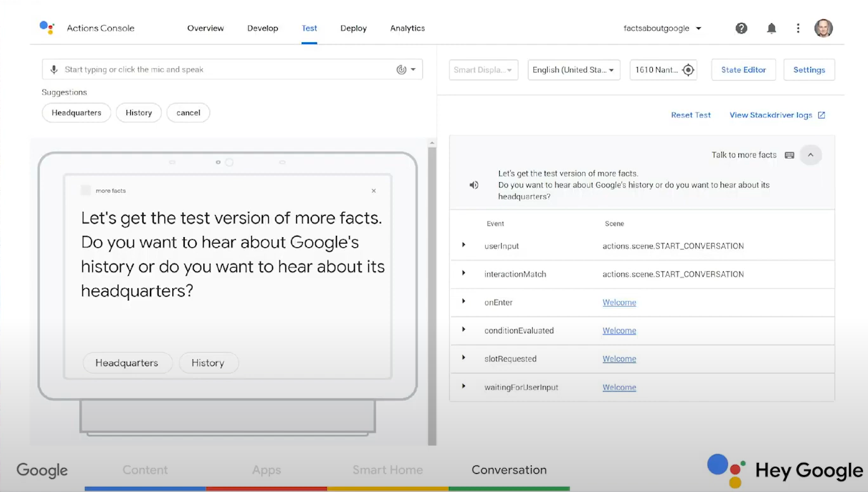This screenshot has width=868, height=492.
Task: Tap the Headquarters chip on smart display
Action: (127, 363)
